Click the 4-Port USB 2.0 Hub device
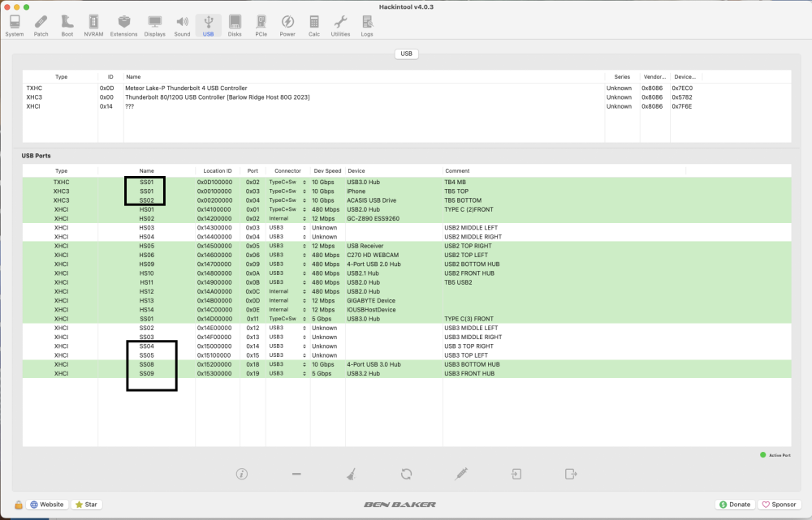The width and height of the screenshot is (812, 520). click(374, 264)
